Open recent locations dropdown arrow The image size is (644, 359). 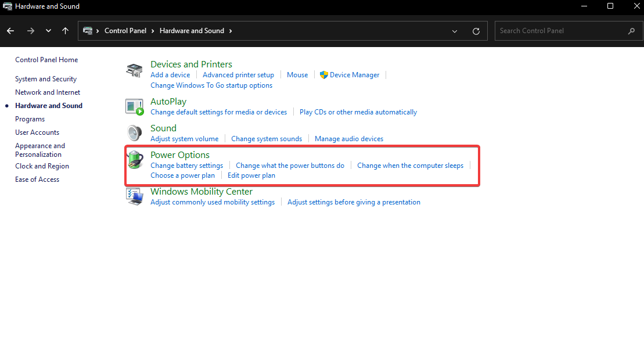[x=48, y=31]
